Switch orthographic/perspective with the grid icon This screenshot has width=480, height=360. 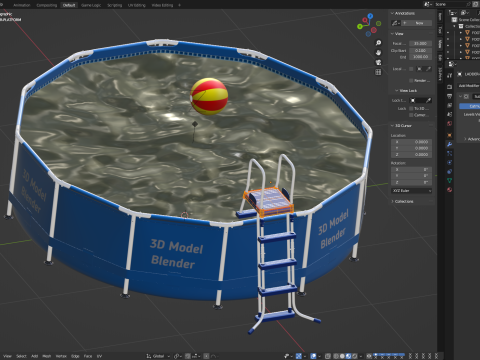378,72
